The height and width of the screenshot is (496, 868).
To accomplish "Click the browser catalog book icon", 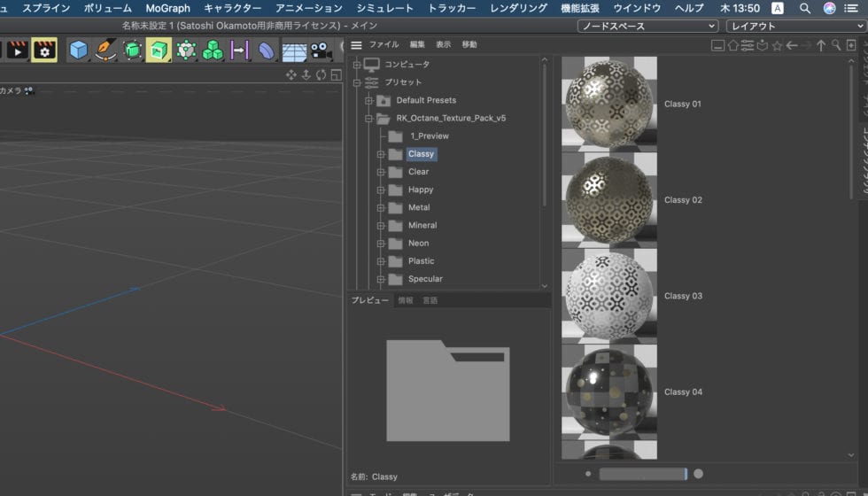I will tap(763, 45).
